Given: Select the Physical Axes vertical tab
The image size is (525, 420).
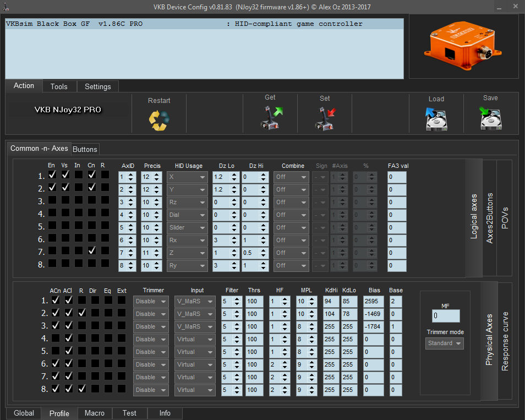Looking at the screenshot, I should tap(489, 340).
